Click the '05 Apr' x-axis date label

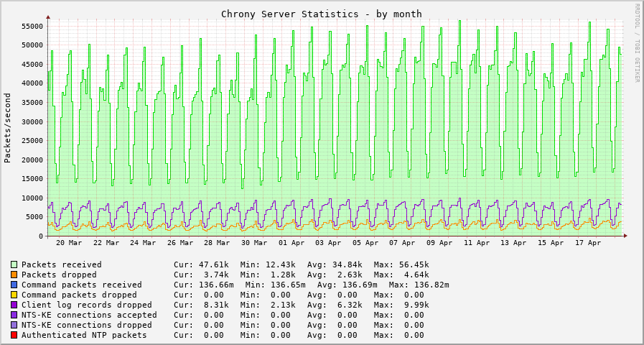point(366,243)
